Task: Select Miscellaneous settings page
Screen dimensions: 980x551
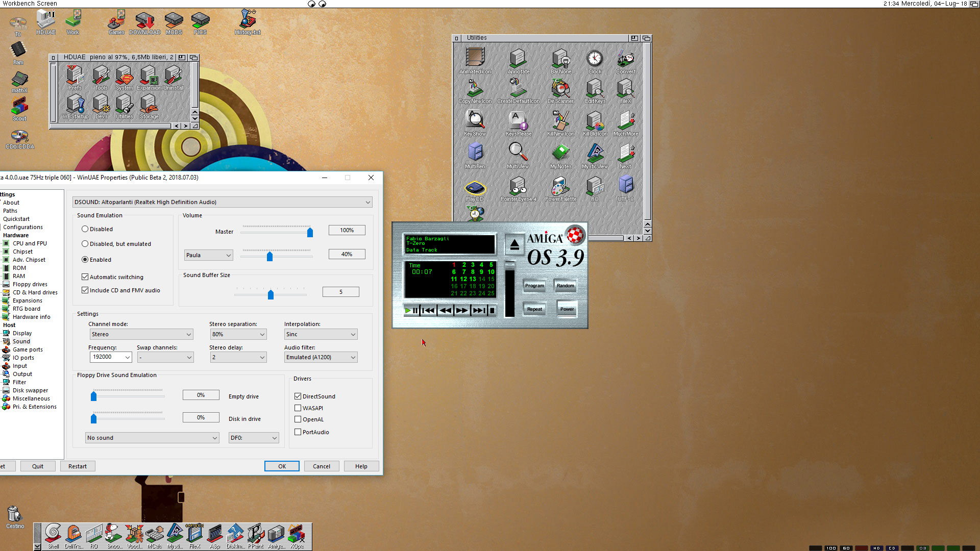Action: click(x=31, y=398)
